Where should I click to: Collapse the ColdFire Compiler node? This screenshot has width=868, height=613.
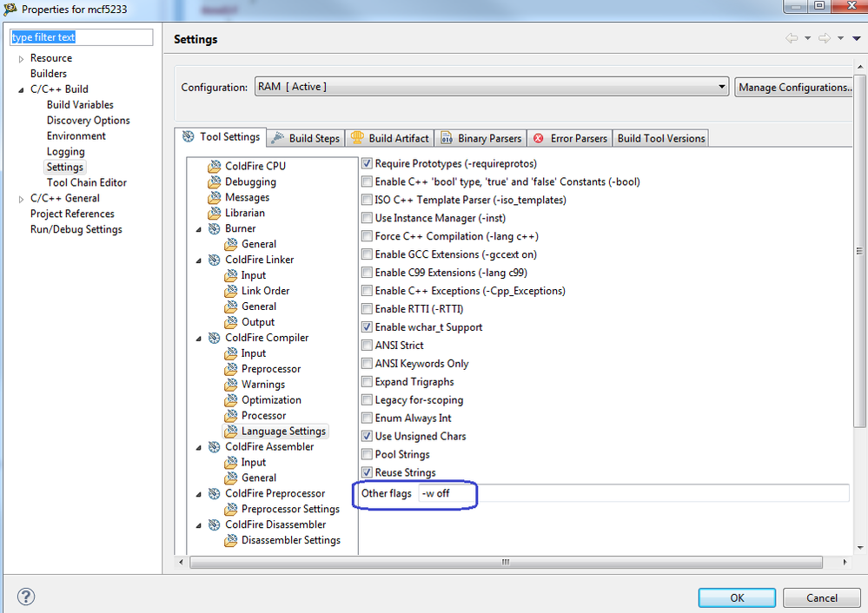(199, 338)
